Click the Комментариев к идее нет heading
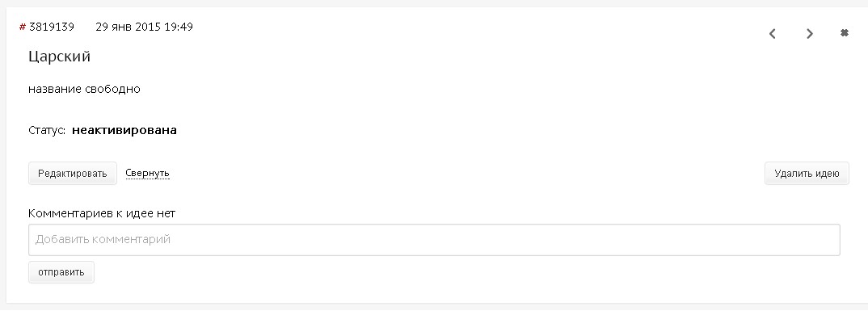This screenshot has height=311, width=868. coord(102,213)
